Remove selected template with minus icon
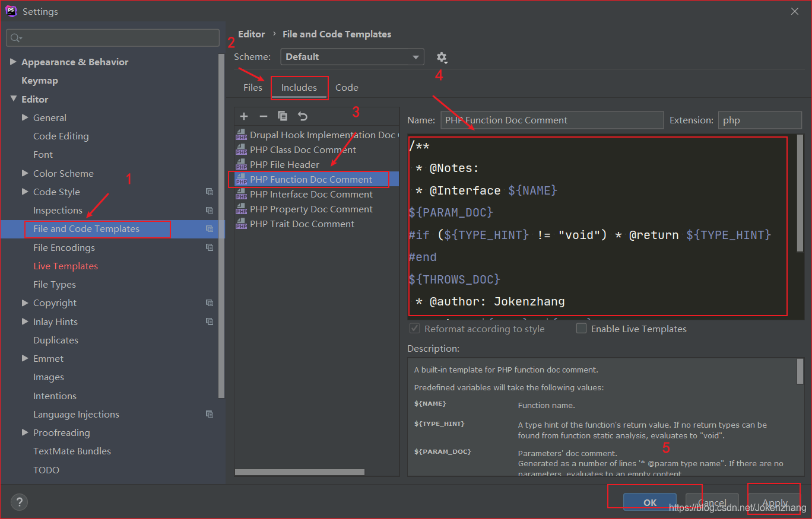 click(x=264, y=116)
